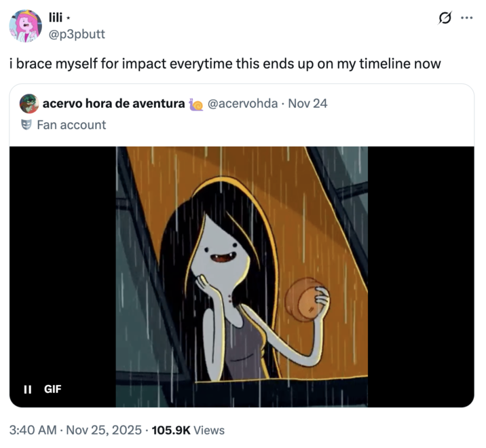
Task: Open the acervo hora de aventura avatar
Action: click(x=29, y=104)
